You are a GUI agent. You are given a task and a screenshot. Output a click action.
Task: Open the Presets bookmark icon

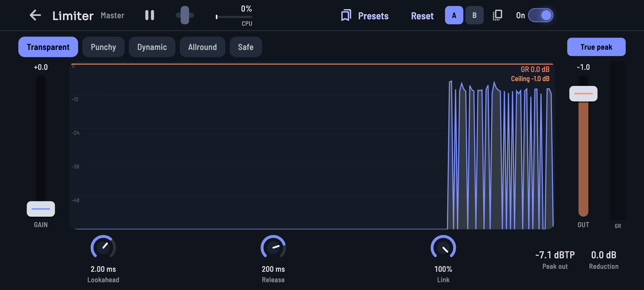point(346,15)
